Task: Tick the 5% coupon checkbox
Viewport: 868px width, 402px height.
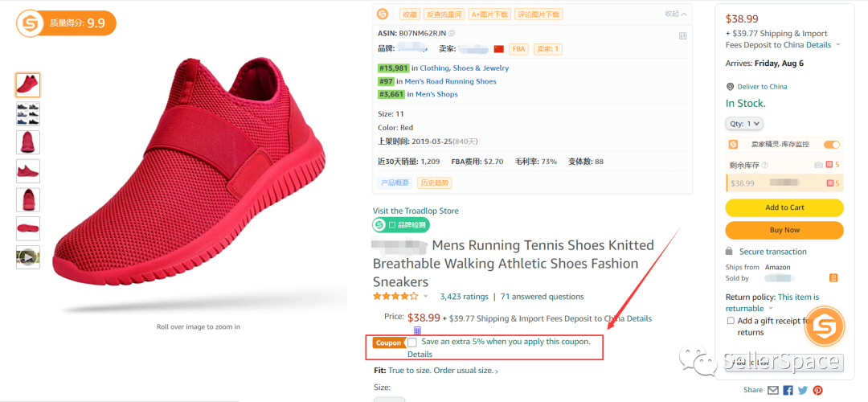Action: pos(412,343)
